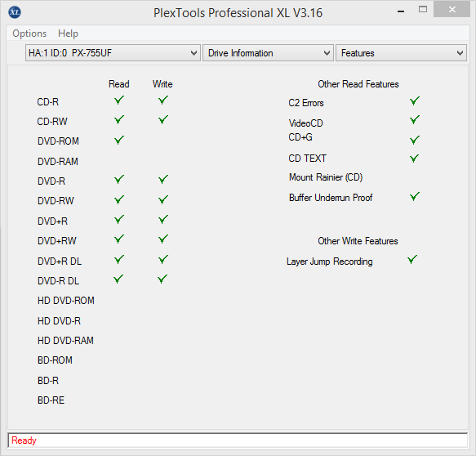Click the DVD+RW Read checkmark
This screenshot has height=456, width=476.
119,239
